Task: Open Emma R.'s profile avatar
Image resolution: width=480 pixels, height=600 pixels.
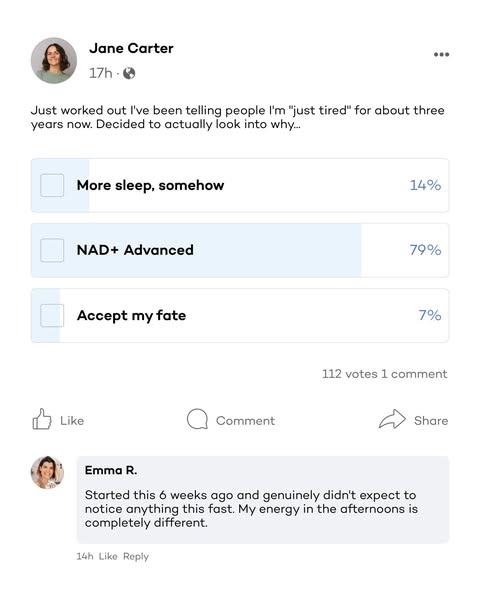Action: pos(47,472)
